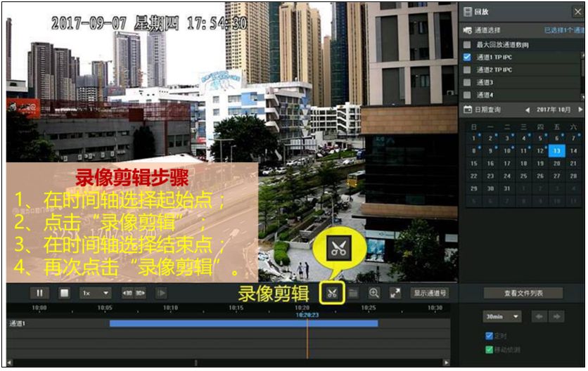This screenshot has width=588, height=371.
Task: Toggle the green 移动侦测 checkbox
Action: (x=489, y=350)
